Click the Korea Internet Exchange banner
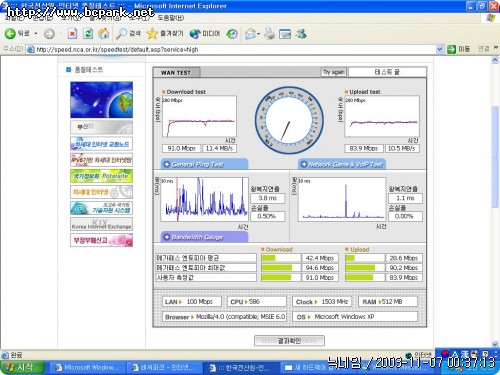Image resolution: width=500 pixels, height=375 pixels. [101, 224]
